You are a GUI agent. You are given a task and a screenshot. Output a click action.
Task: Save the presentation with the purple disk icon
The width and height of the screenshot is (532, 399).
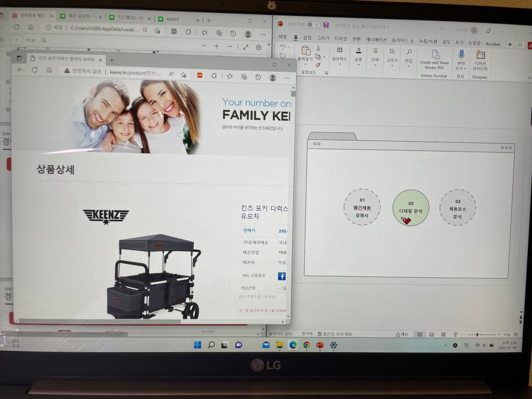click(326, 25)
